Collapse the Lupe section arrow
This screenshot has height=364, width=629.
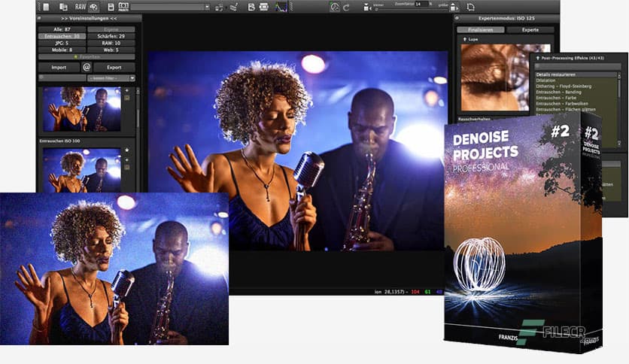click(464, 39)
